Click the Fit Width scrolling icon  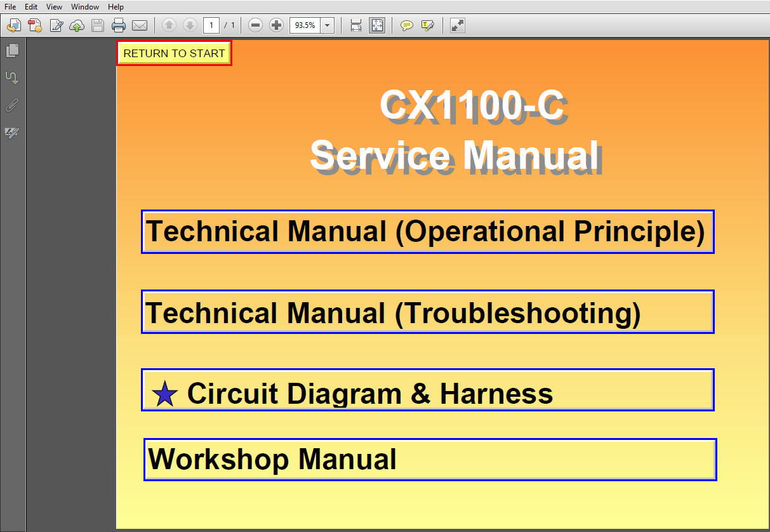[x=356, y=25]
